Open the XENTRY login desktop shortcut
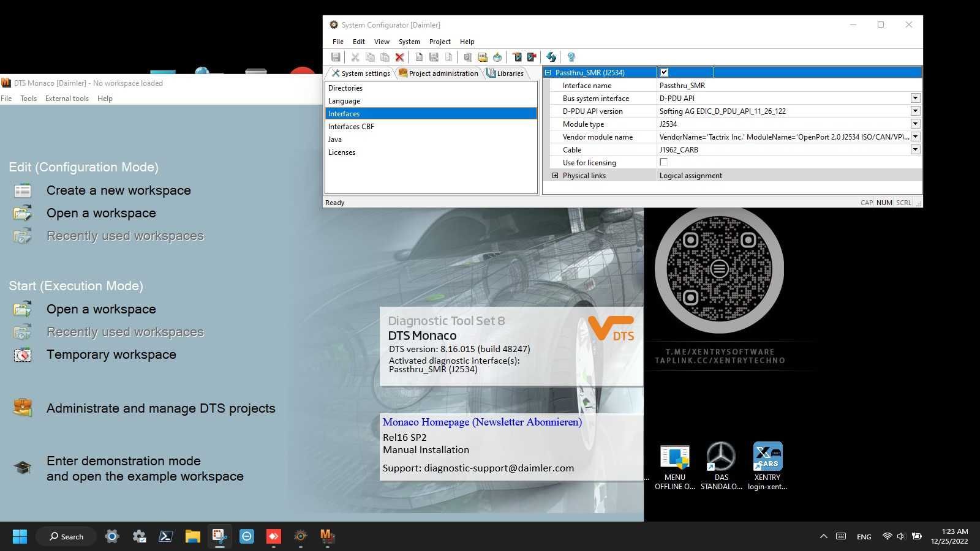Screen dimensions: 980x551 tap(767, 467)
